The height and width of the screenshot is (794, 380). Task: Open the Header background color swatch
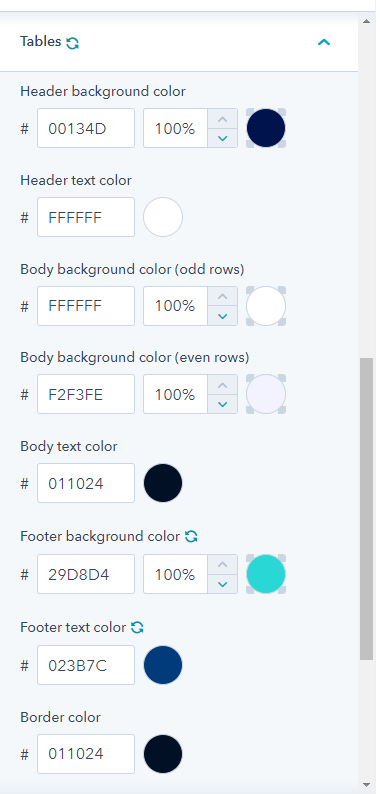click(266, 128)
